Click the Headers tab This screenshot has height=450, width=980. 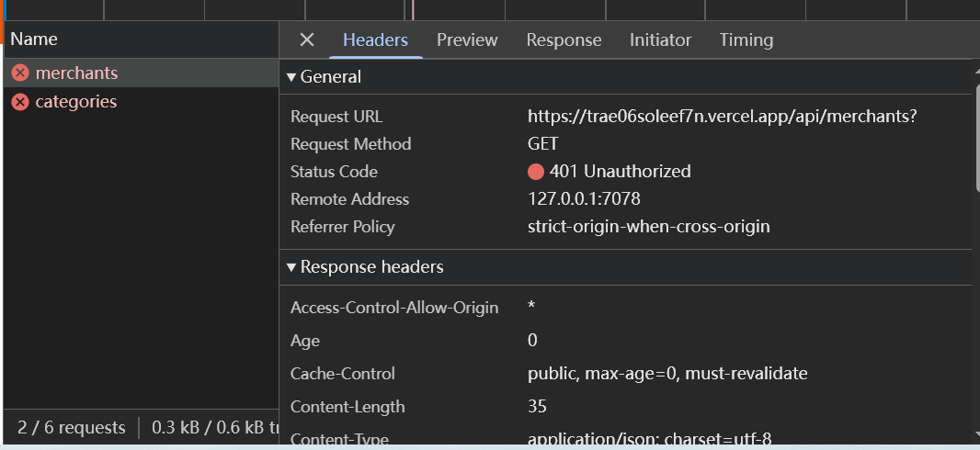coord(375,39)
